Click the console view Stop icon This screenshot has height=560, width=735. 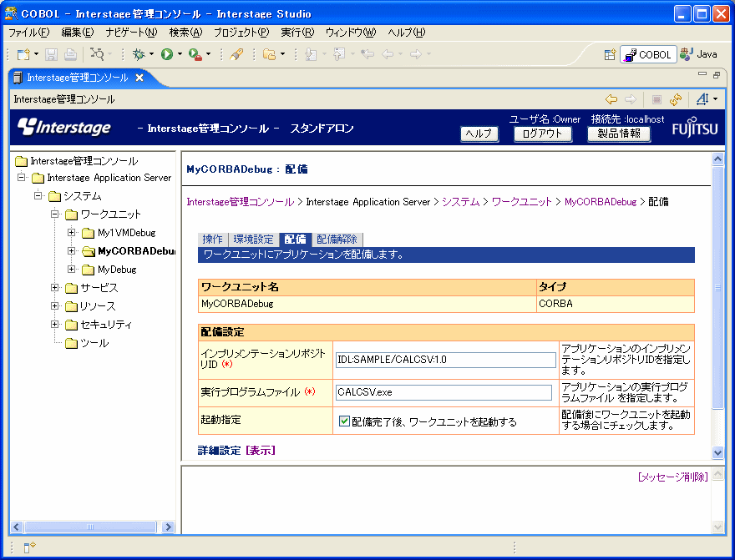[x=656, y=99]
